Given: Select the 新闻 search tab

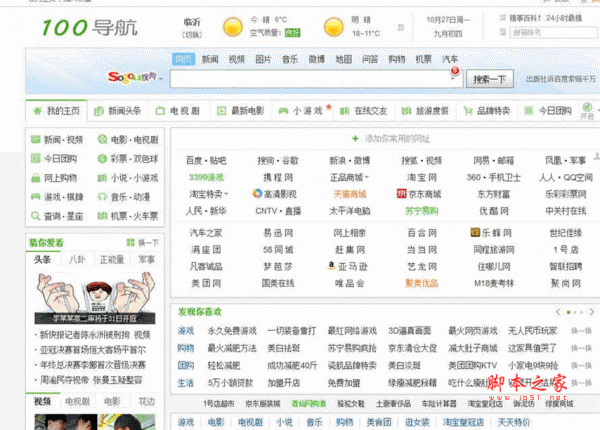Looking at the screenshot, I should 210,59.
